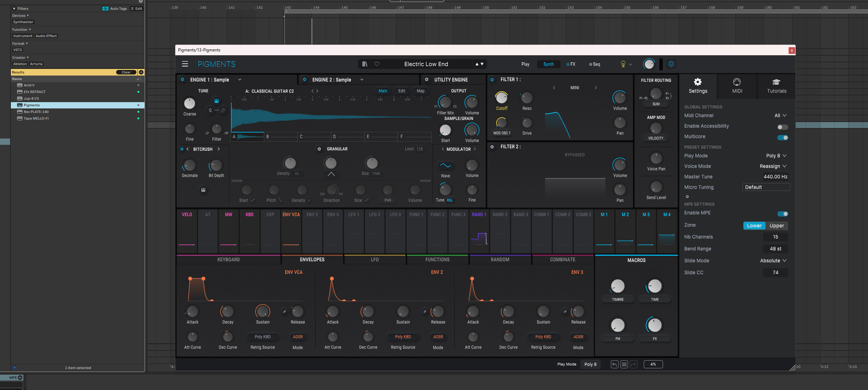868x390 pixels.
Task: Click the undo arrow in the bottom bar
Action: 614,364
